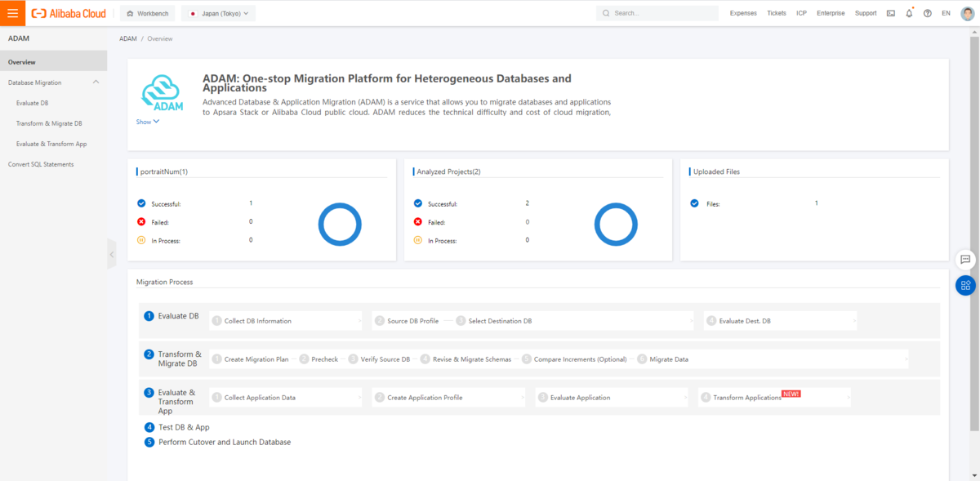This screenshot has width=980, height=481.
Task: Open Evaluate DB in the sidebar
Action: pyautogui.click(x=32, y=103)
